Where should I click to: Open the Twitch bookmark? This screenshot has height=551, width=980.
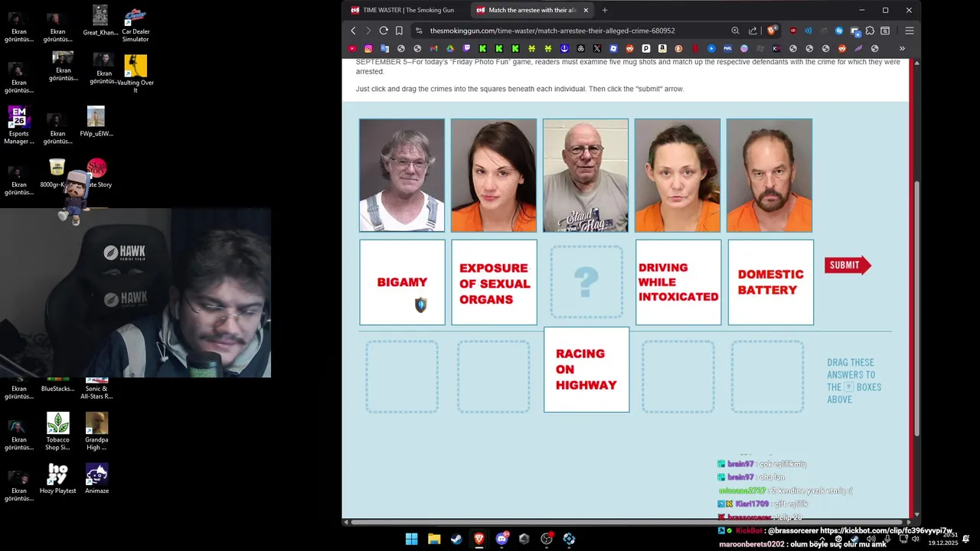(466, 48)
